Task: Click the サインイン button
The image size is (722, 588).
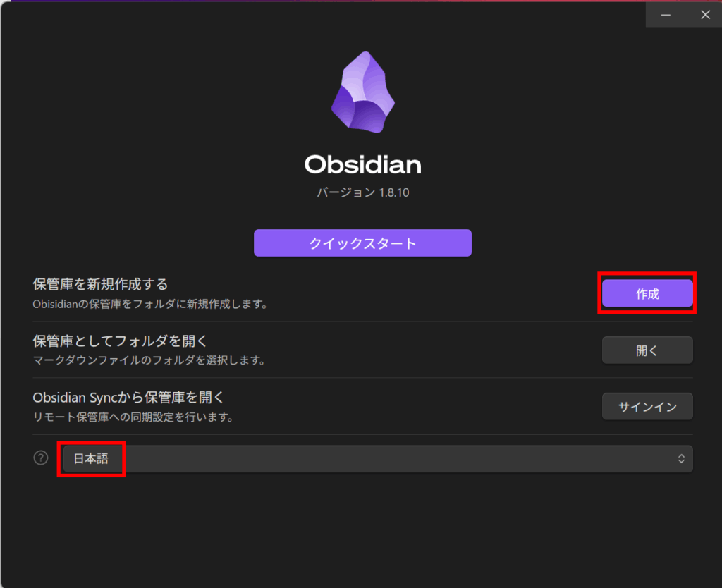Action: click(647, 407)
